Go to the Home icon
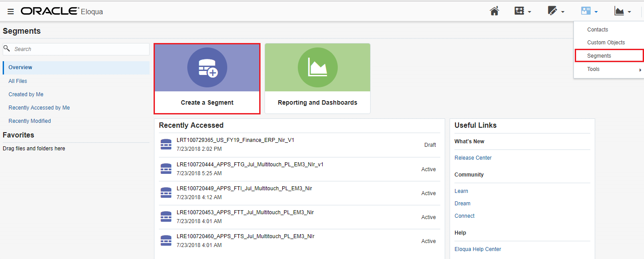644x259 pixels. (x=494, y=11)
